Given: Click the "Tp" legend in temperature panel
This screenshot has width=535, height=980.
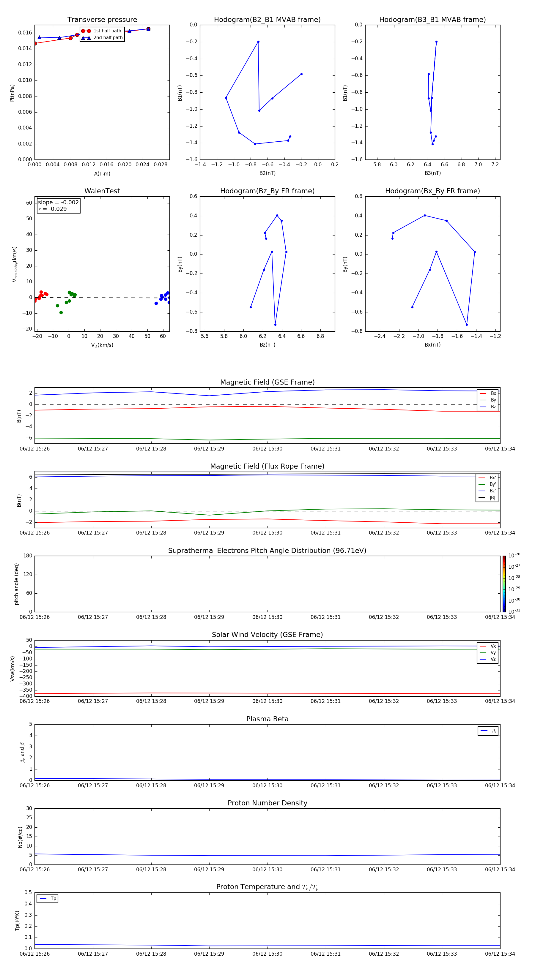Looking at the screenshot, I should click(48, 899).
